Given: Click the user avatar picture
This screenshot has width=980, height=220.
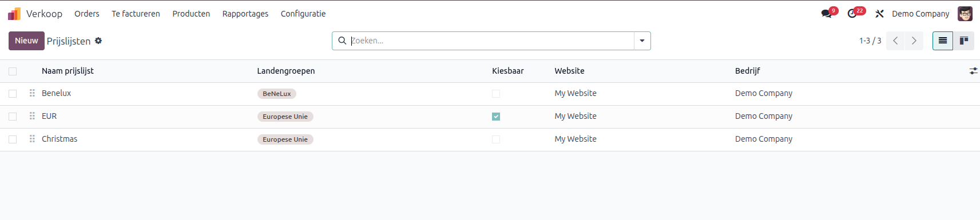Looking at the screenshot, I should (x=965, y=14).
